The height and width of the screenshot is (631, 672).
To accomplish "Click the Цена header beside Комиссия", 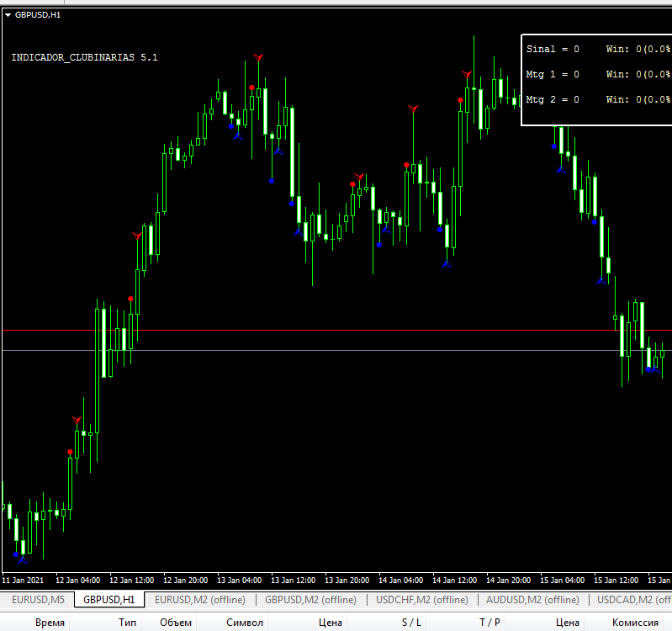I will (x=568, y=623).
